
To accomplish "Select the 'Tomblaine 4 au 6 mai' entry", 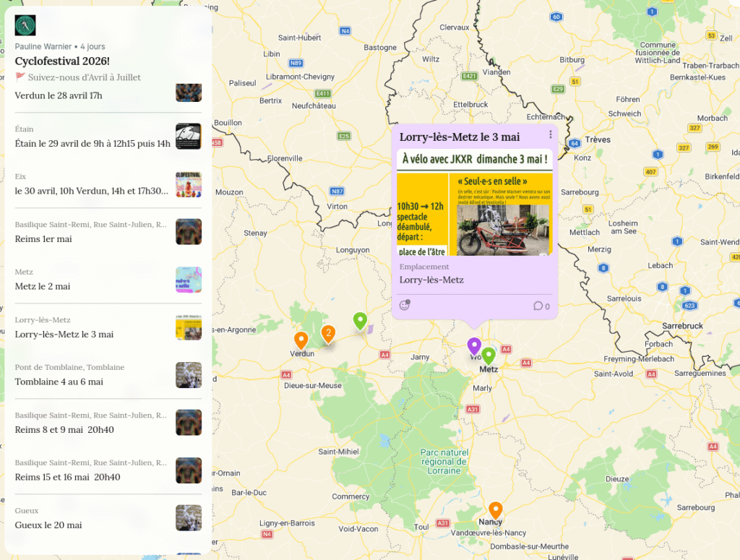I will (59, 382).
